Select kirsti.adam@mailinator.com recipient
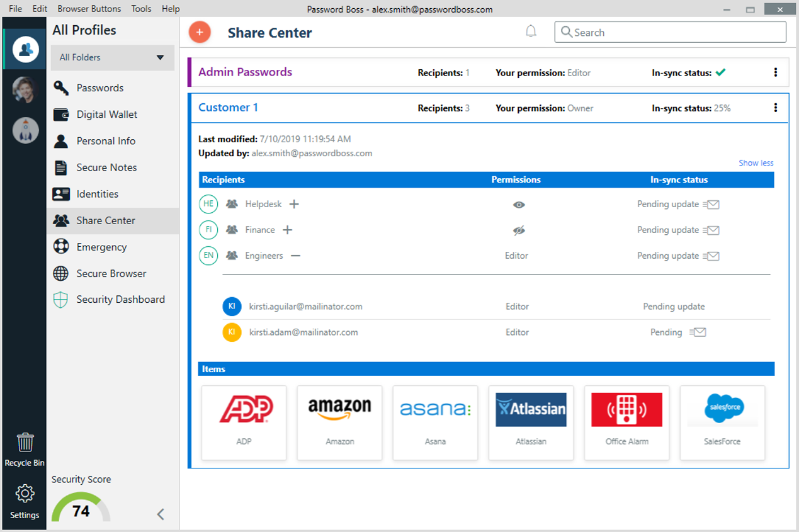Screen dimensions: 799x532 (x=303, y=332)
